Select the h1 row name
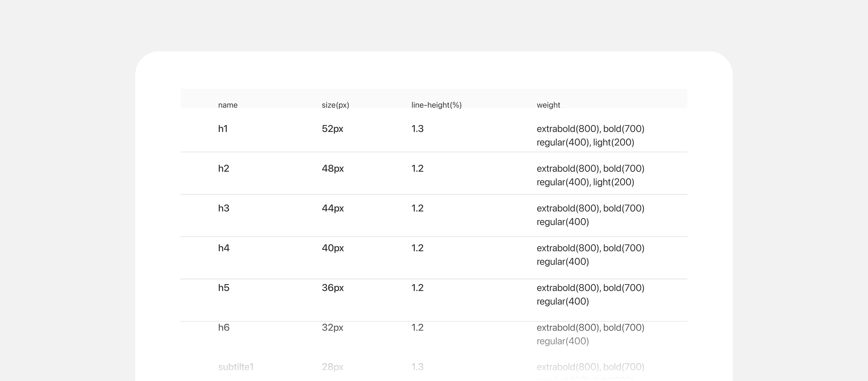Image resolution: width=868 pixels, height=381 pixels. [x=223, y=129]
